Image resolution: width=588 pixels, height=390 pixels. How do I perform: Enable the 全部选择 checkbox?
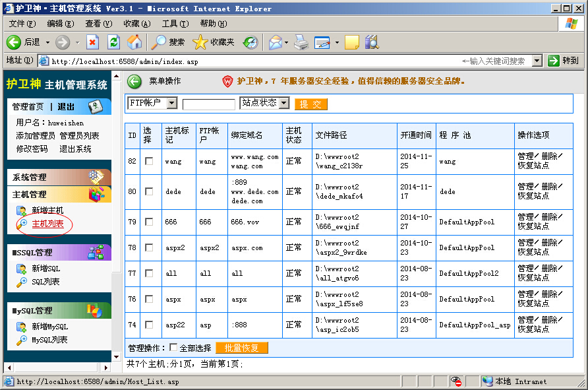(x=174, y=348)
